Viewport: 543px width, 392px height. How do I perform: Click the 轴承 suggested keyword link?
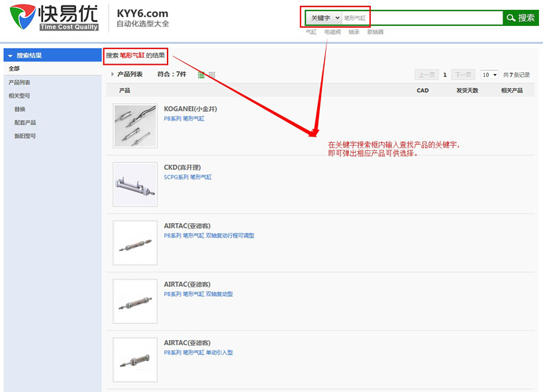(354, 32)
